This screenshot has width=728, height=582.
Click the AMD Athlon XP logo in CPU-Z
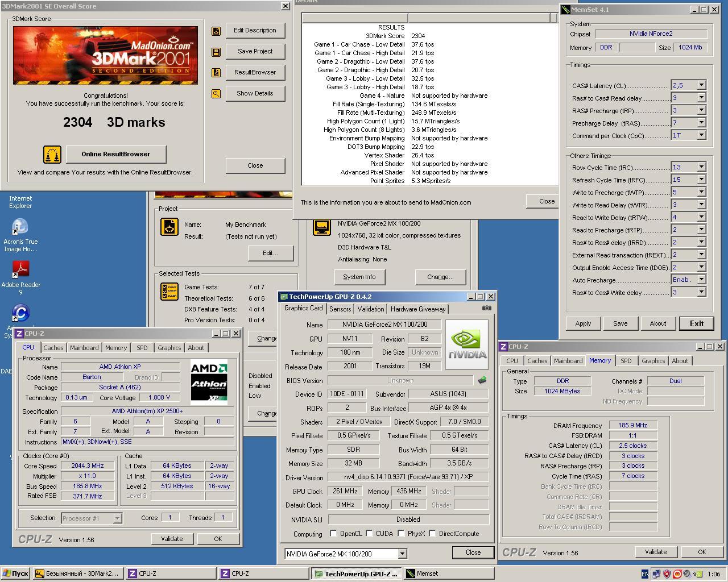[x=209, y=382]
